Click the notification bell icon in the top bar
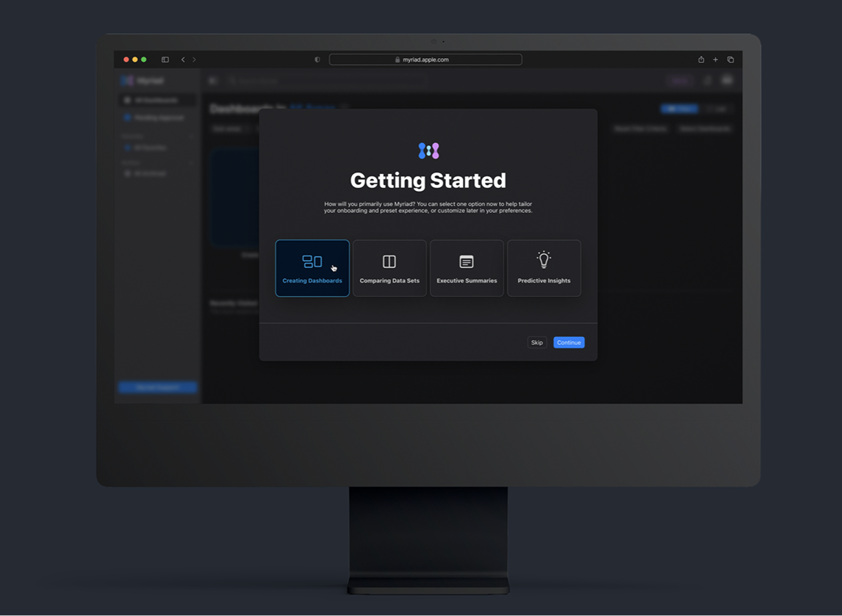Image resolution: width=842 pixels, height=616 pixels. click(x=708, y=80)
